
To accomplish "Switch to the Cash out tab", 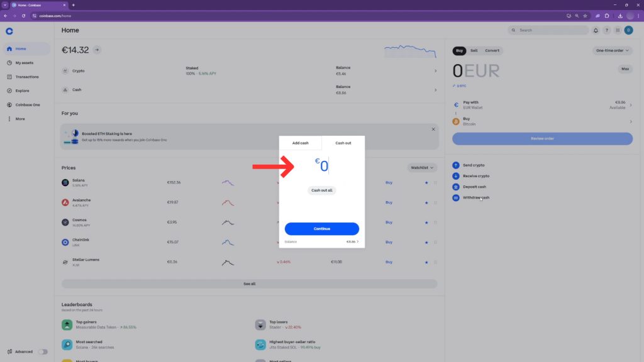I will coord(343,143).
